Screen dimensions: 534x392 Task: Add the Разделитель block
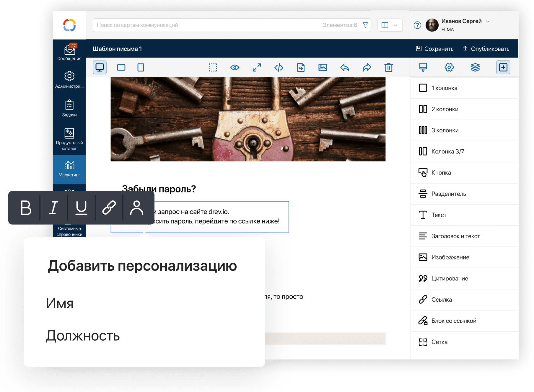tap(464, 194)
